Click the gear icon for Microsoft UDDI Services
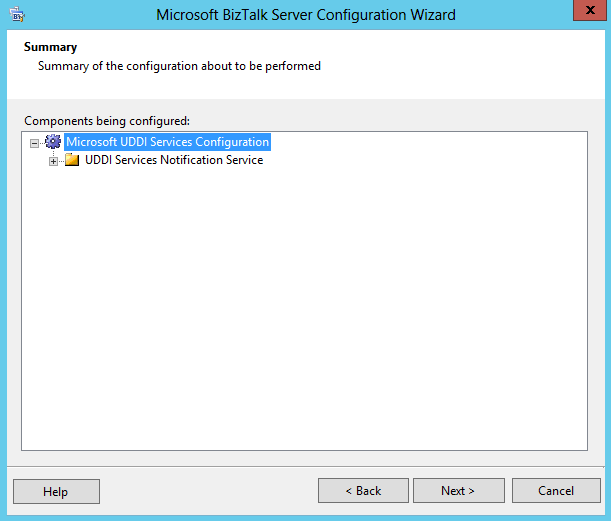611x521 pixels. click(53, 142)
